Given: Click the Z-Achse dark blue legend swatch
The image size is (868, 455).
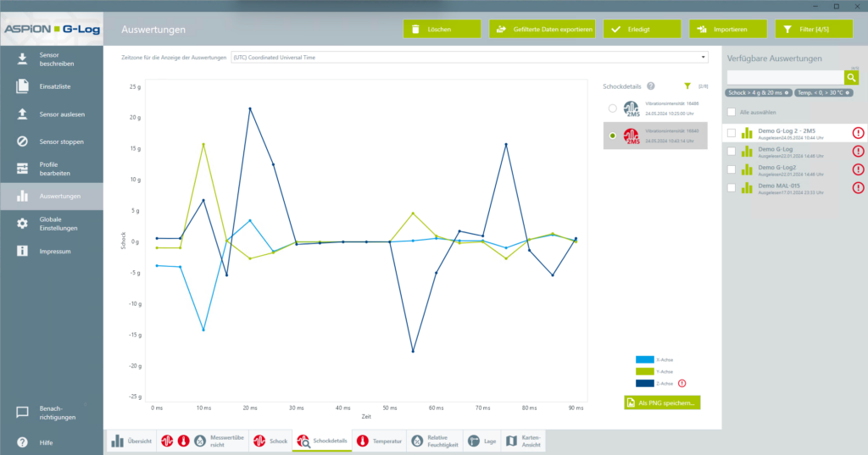Looking at the screenshot, I should click(645, 383).
